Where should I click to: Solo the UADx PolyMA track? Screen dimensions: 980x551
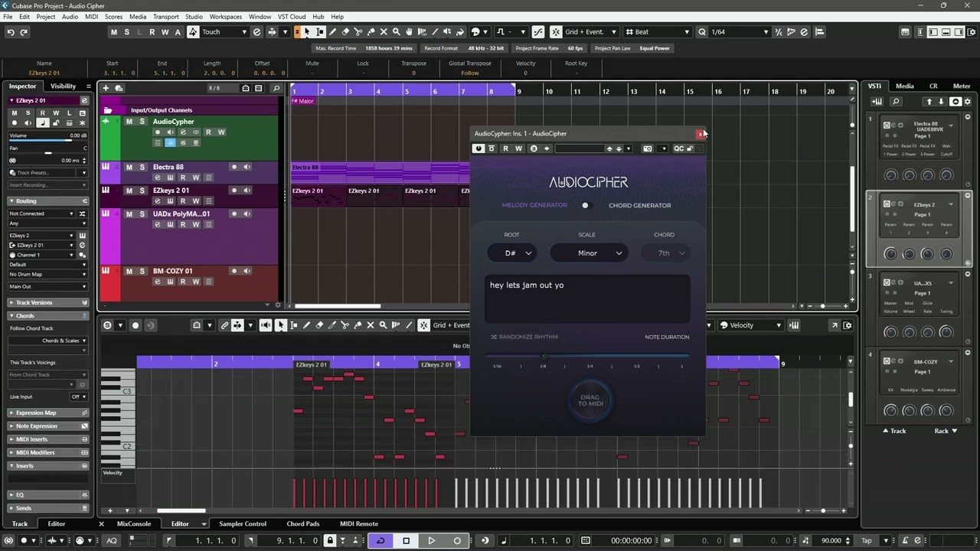coord(142,214)
